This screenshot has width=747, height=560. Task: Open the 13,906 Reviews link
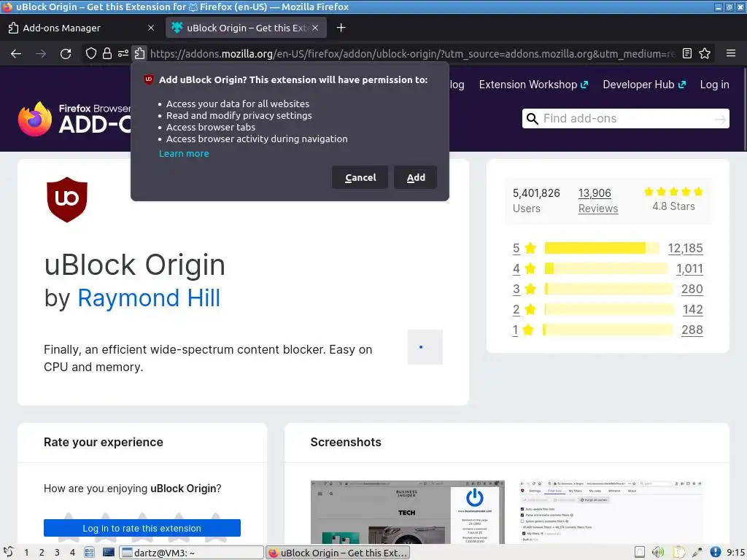click(598, 201)
